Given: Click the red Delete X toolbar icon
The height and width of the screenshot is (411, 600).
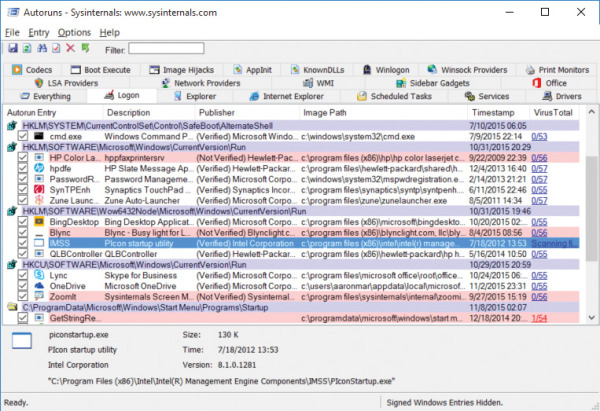Looking at the screenshot, I should (x=70, y=48).
